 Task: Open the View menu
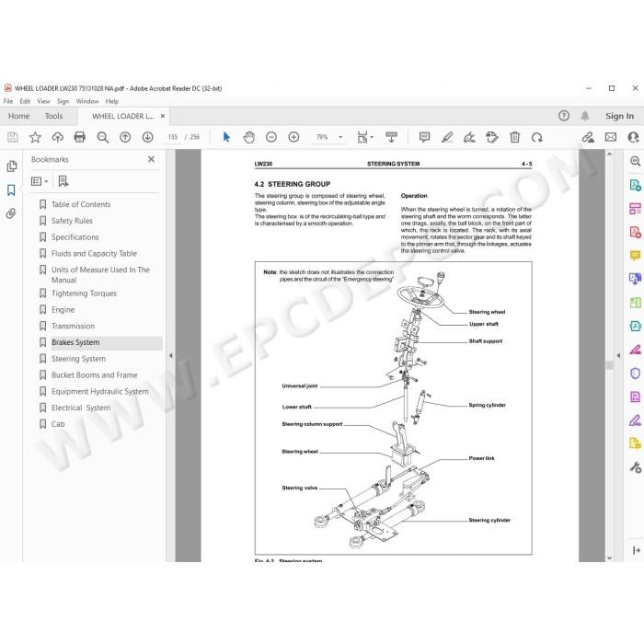[43, 101]
